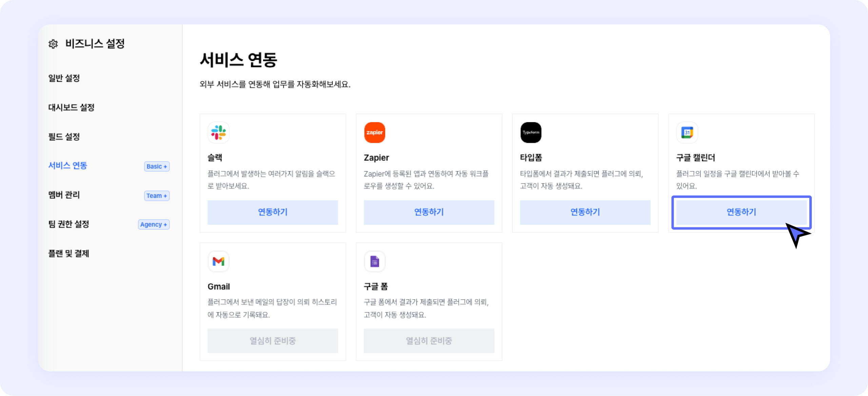The width and height of the screenshot is (868, 396).
Task: Select 서비스 연동 sidebar item
Action: [68, 166]
